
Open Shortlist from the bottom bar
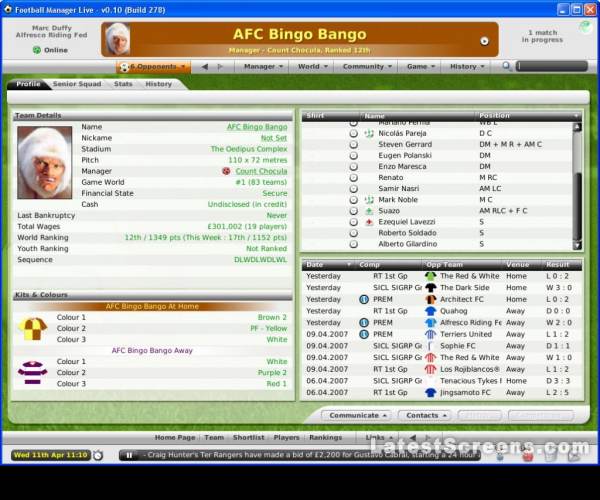(x=248, y=438)
